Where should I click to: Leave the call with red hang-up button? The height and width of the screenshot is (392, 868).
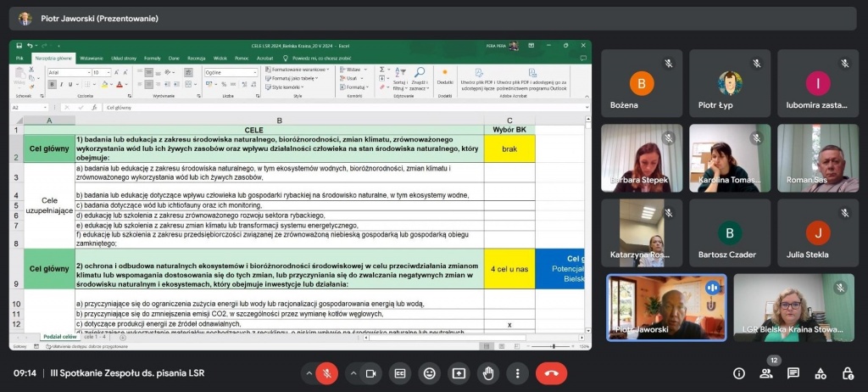pos(551,373)
